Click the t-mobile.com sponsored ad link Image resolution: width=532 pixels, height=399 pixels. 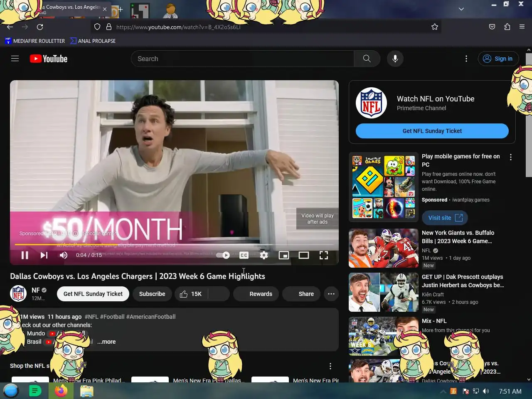(99, 234)
